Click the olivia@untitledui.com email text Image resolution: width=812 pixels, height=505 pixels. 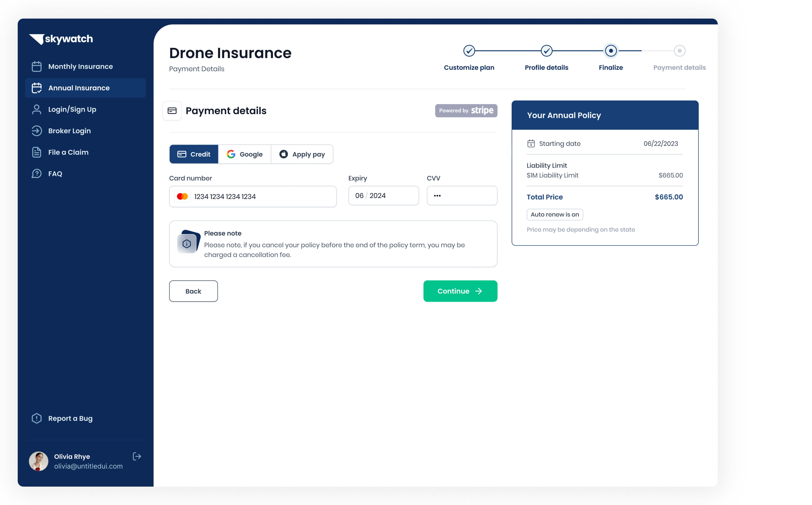coord(89,466)
